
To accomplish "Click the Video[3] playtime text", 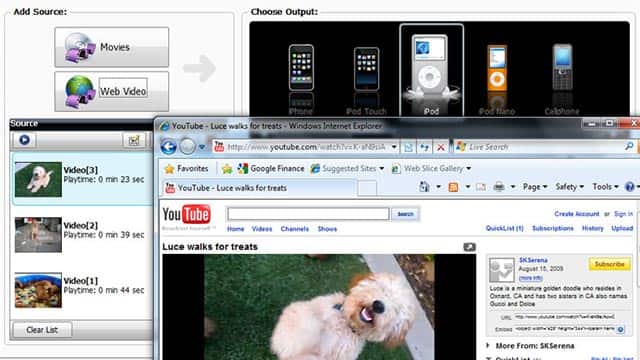I will click(x=104, y=180).
